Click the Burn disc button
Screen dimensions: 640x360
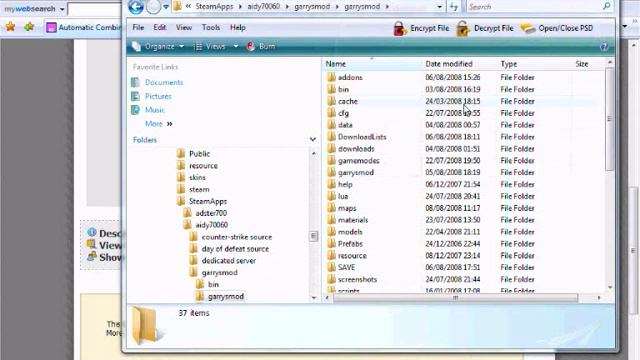coord(261,47)
